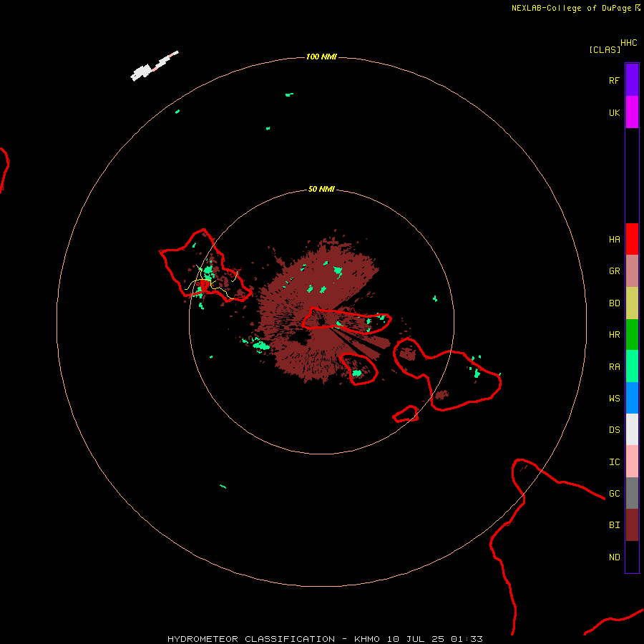Click the BI brown legend swatch
Viewport: 644px width, 644px height.
coord(632,525)
